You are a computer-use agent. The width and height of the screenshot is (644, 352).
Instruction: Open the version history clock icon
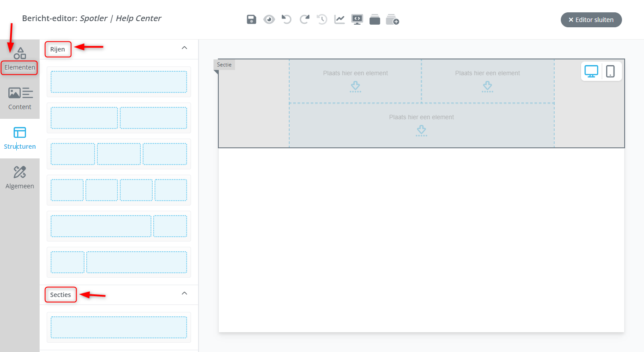tap(322, 19)
